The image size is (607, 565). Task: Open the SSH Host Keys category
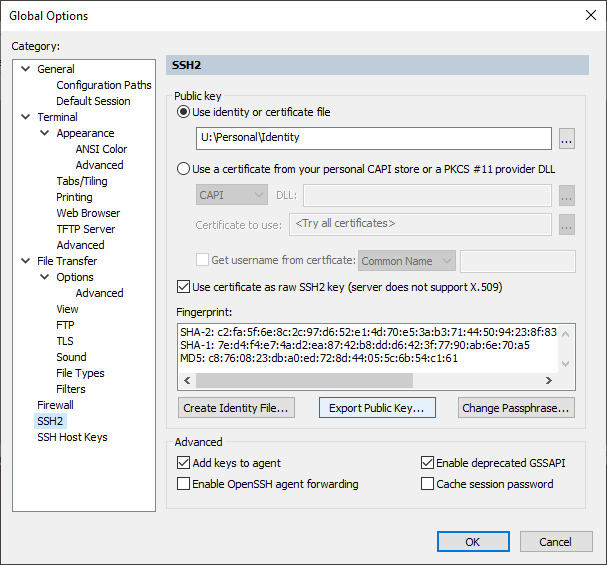pyautogui.click(x=72, y=437)
